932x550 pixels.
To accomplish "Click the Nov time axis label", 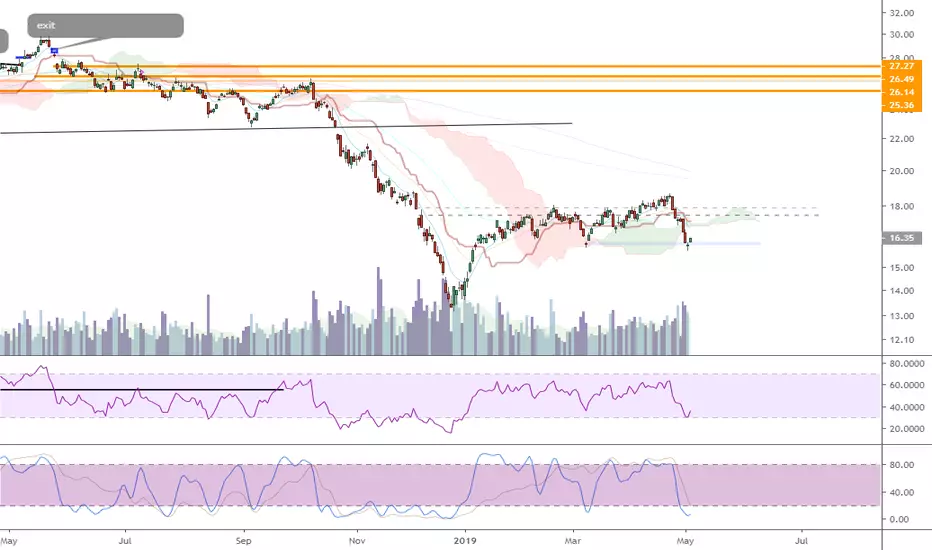I will point(357,540).
